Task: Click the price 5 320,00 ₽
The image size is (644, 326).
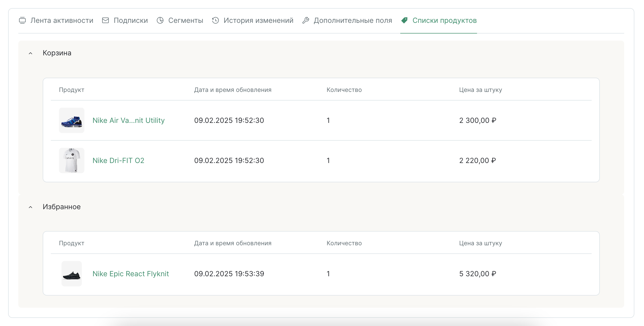Action: (478, 274)
